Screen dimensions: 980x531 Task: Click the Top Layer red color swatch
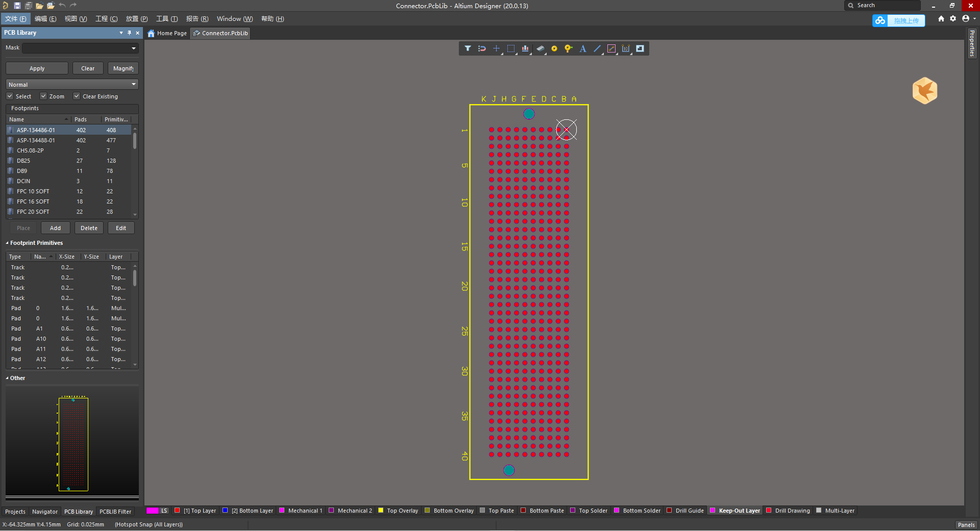pyautogui.click(x=177, y=510)
